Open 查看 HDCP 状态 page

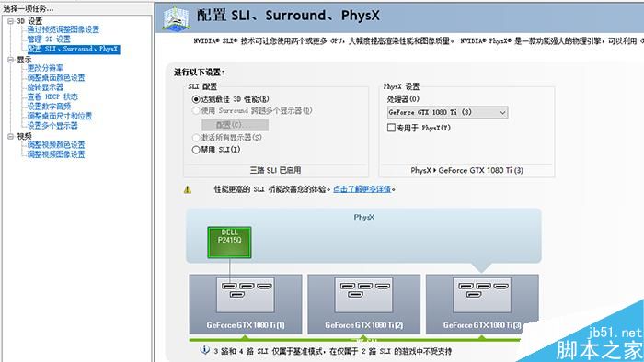click(x=52, y=96)
